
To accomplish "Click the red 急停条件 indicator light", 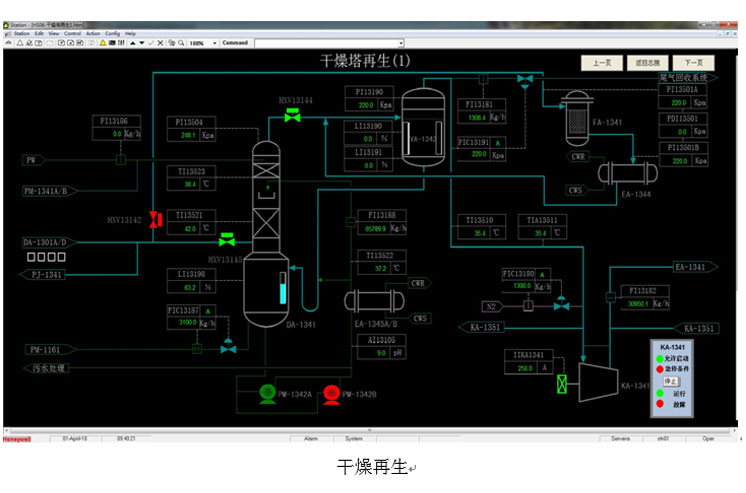I will coord(660,369).
